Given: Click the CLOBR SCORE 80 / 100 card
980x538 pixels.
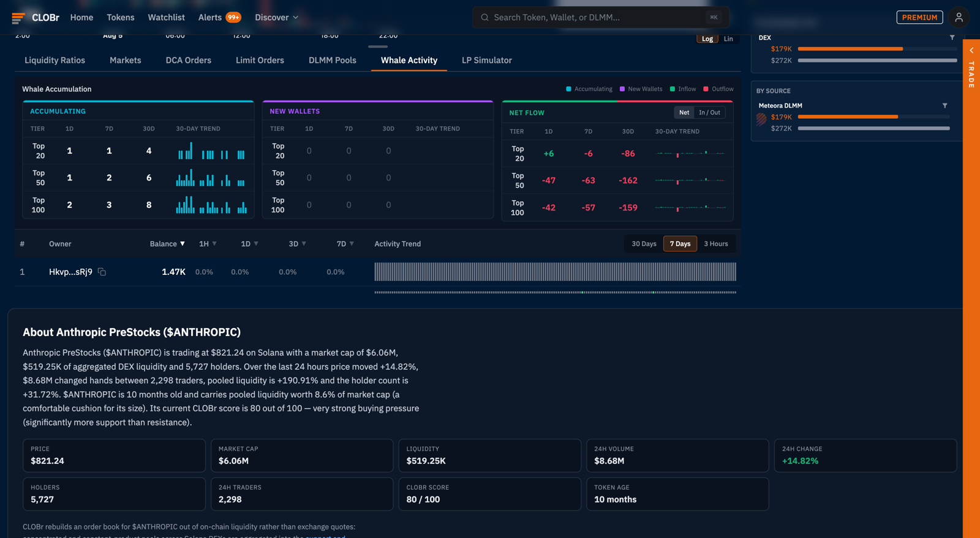Looking at the screenshot, I should click(489, 494).
